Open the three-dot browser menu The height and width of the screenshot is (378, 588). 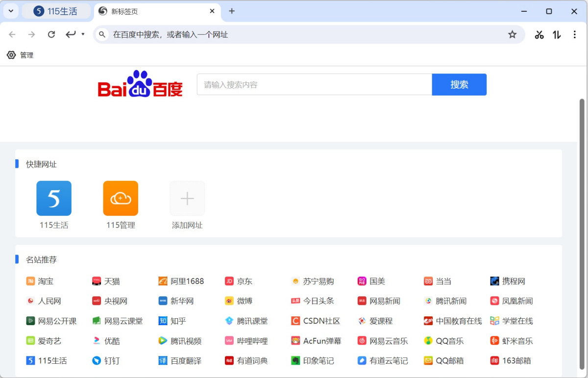pos(575,34)
